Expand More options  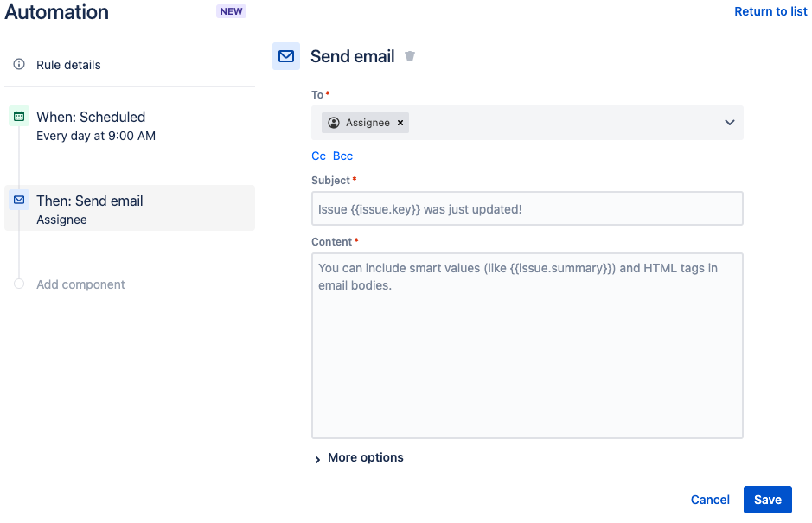[358, 458]
